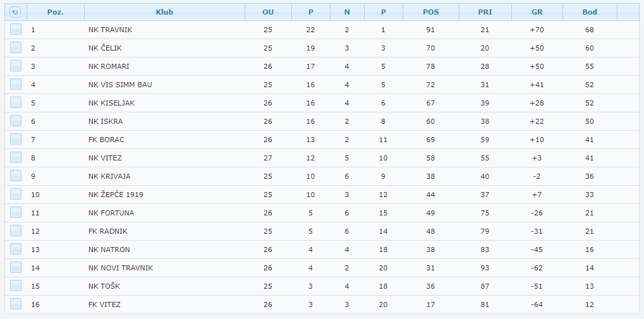Screen dimensions: 644x319
Task: Tick the checkbox for NK TRAVNIK
Action: coord(16,30)
